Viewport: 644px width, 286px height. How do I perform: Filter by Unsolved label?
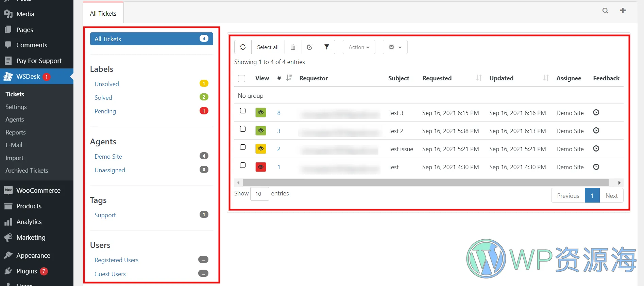point(107,84)
